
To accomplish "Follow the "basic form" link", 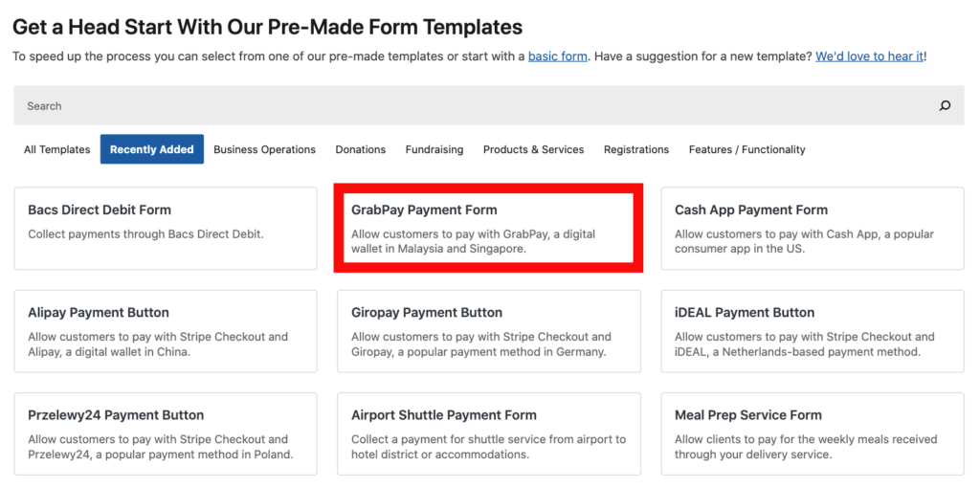I will tap(557, 56).
